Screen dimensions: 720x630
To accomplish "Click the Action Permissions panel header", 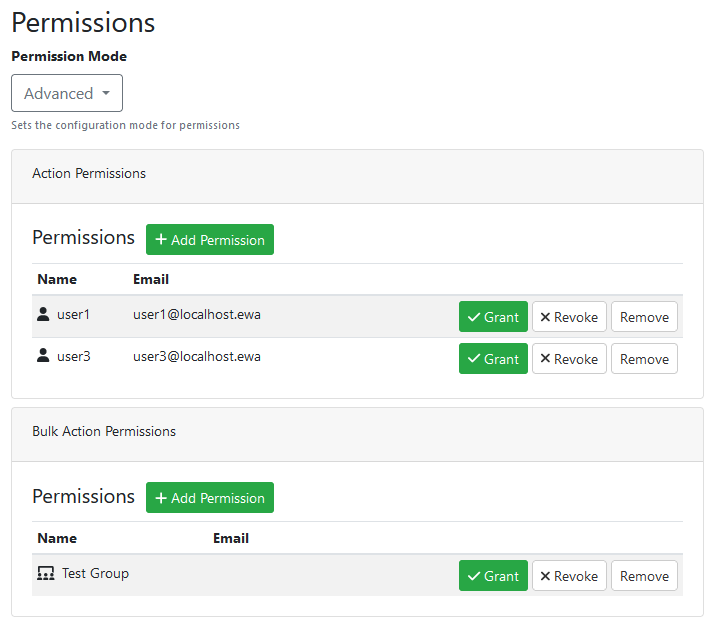I will (x=89, y=174).
